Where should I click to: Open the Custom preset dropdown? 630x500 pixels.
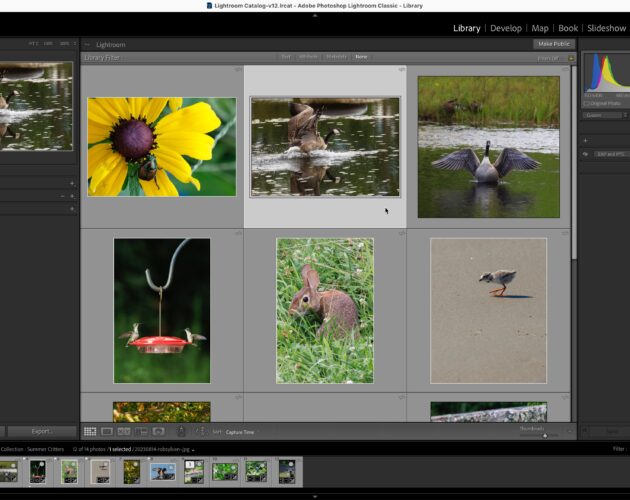click(x=604, y=115)
